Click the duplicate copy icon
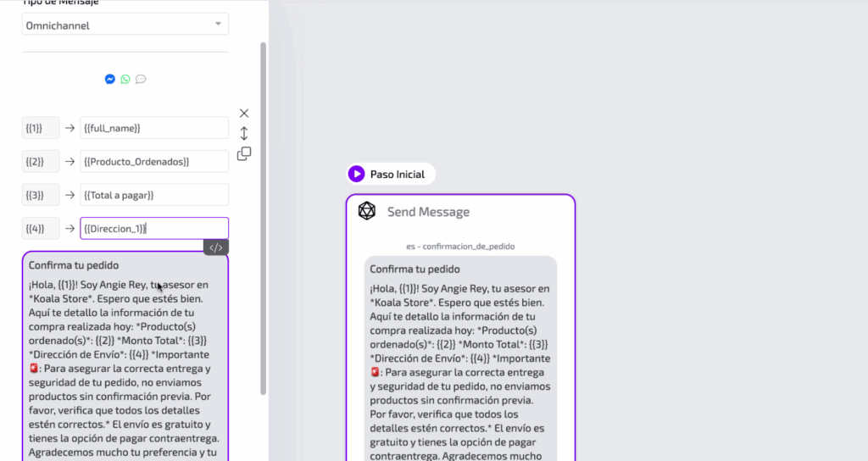This screenshot has height=461, width=868. click(x=244, y=153)
